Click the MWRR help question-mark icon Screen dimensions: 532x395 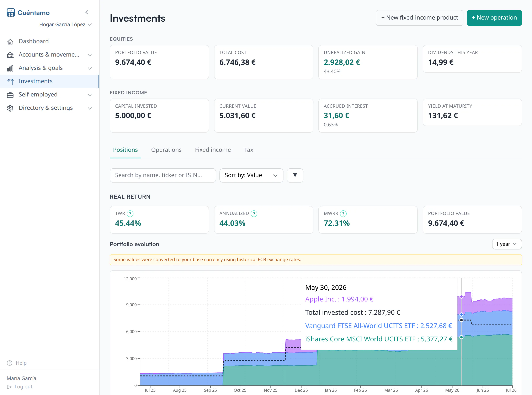click(x=343, y=214)
